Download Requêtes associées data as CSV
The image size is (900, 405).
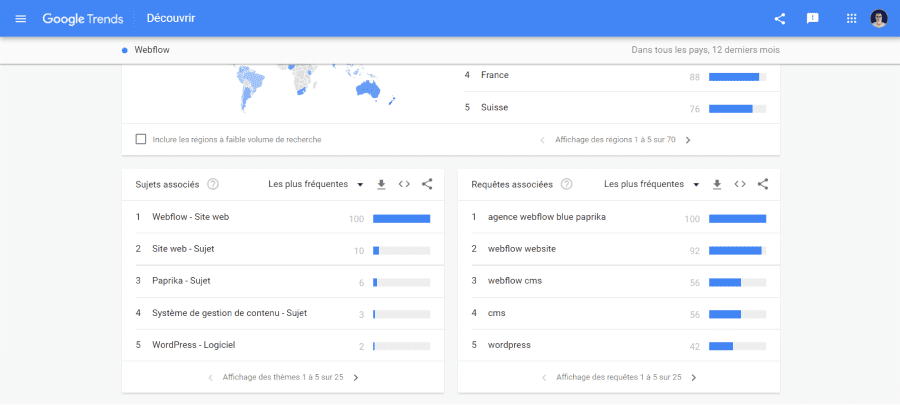[x=717, y=185]
